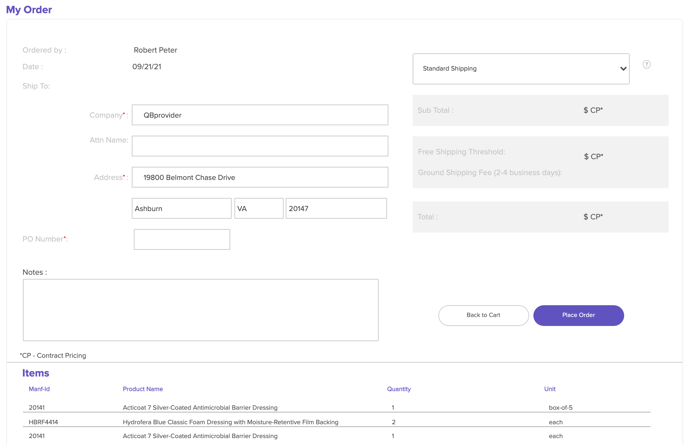Click inside the Notes text area

pyautogui.click(x=200, y=310)
